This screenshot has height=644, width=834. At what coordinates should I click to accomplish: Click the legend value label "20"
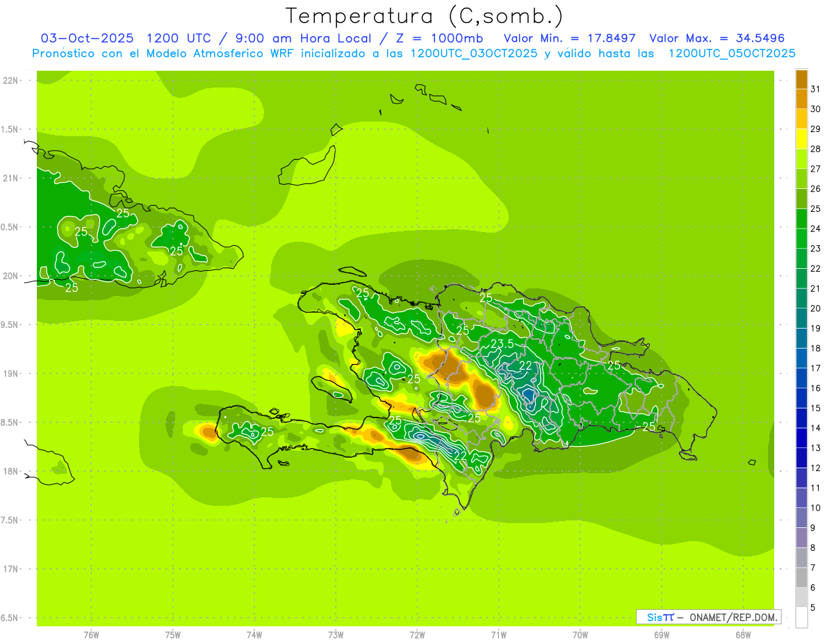coord(815,308)
